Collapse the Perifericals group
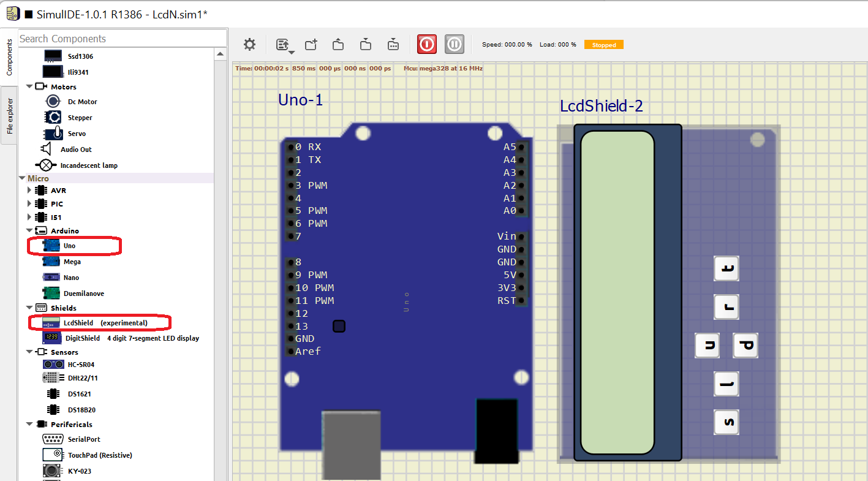The height and width of the screenshot is (481, 868). coord(29,424)
